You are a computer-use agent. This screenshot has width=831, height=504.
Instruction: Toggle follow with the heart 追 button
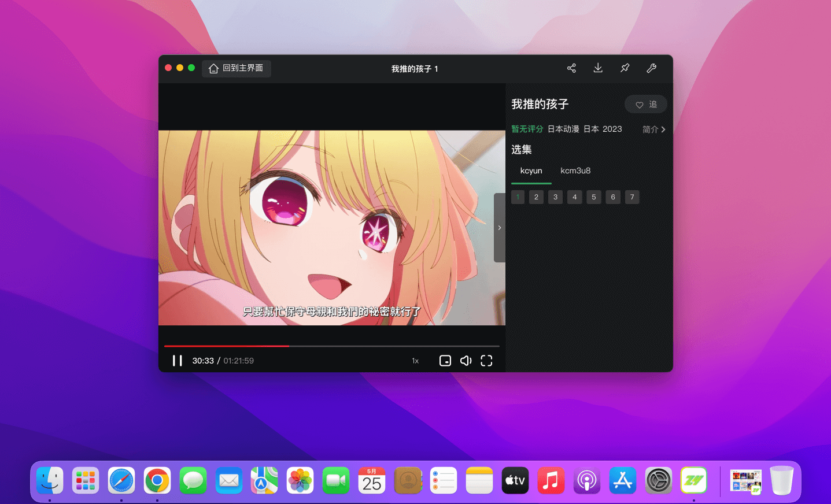pos(645,105)
